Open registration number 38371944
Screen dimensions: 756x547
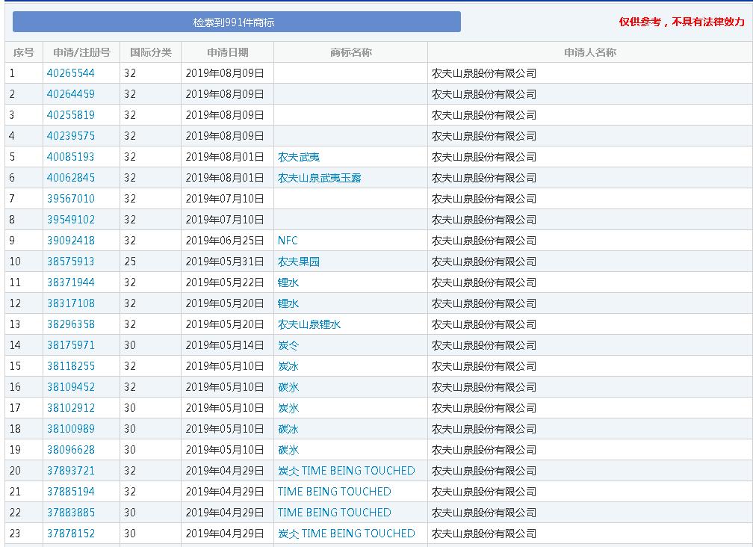(x=71, y=282)
